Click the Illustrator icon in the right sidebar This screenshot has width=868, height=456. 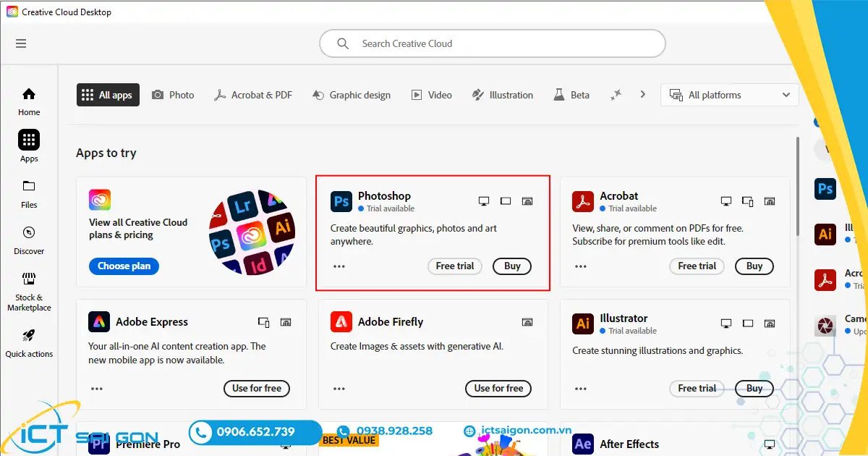tap(825, 235)
